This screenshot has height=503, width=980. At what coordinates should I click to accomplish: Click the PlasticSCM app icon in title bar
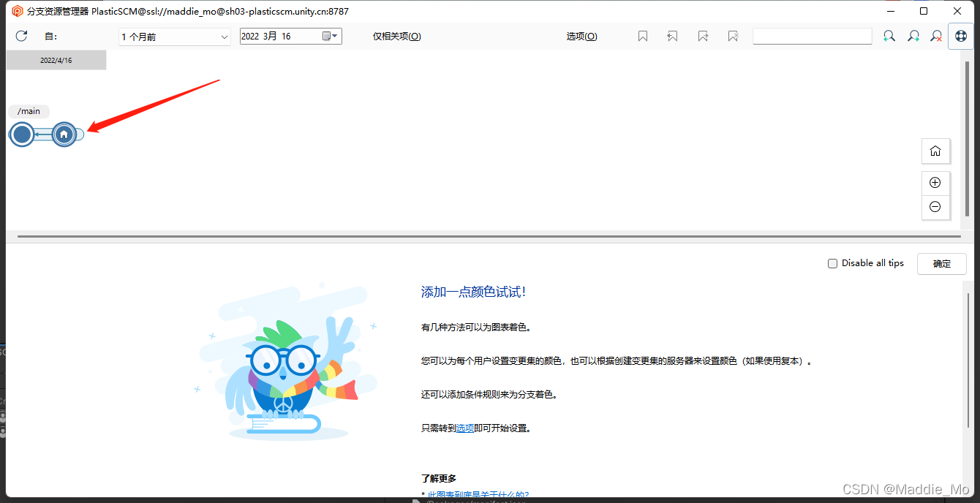[18, 11]
